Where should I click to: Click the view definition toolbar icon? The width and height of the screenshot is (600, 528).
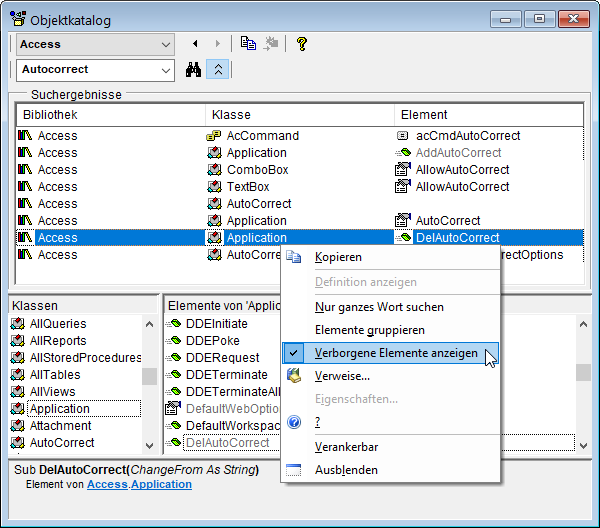click(x=271, y=44)
